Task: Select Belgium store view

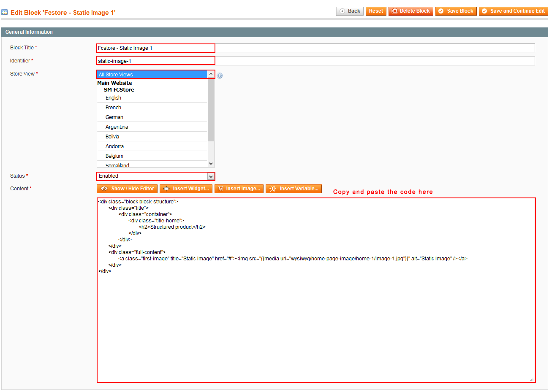Action: 152,156
